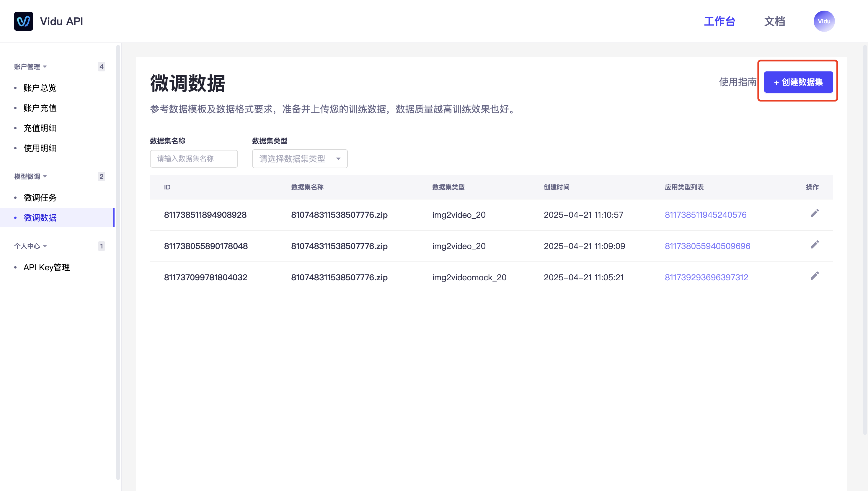Edit dataset row 811738511894908928 with pencil icon
Screen dimensions: 868x491
(814, 213)
